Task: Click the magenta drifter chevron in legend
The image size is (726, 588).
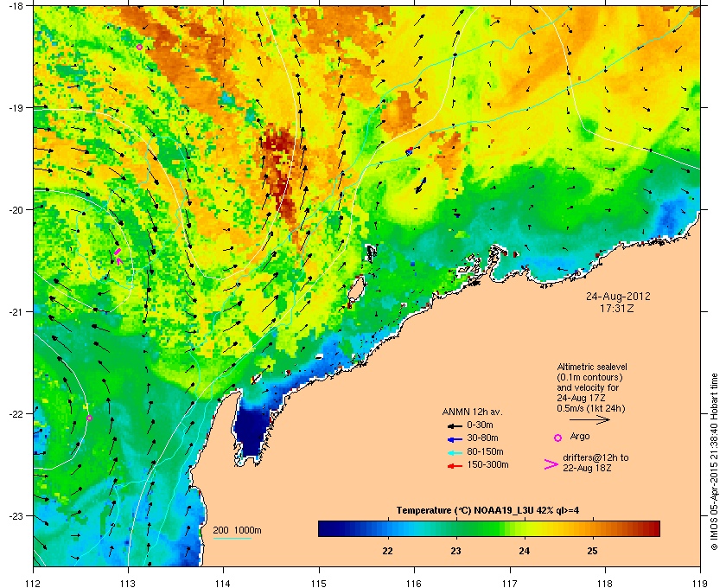Action: coord(551,464)
